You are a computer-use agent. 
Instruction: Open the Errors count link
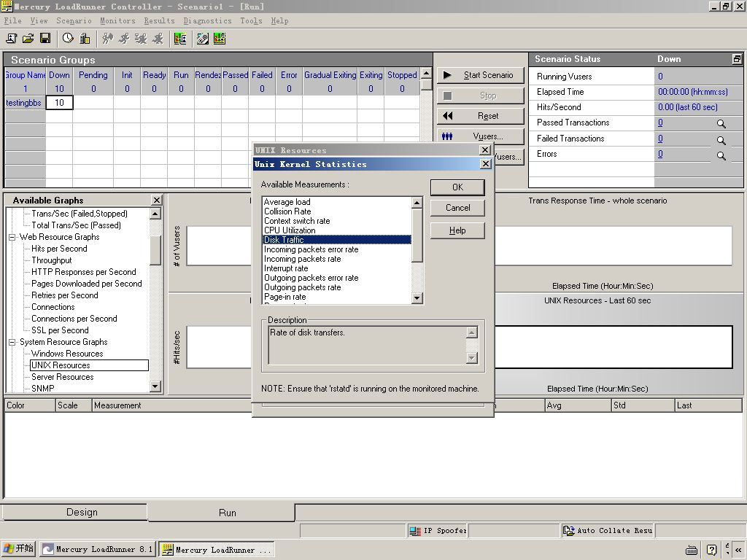660,154
